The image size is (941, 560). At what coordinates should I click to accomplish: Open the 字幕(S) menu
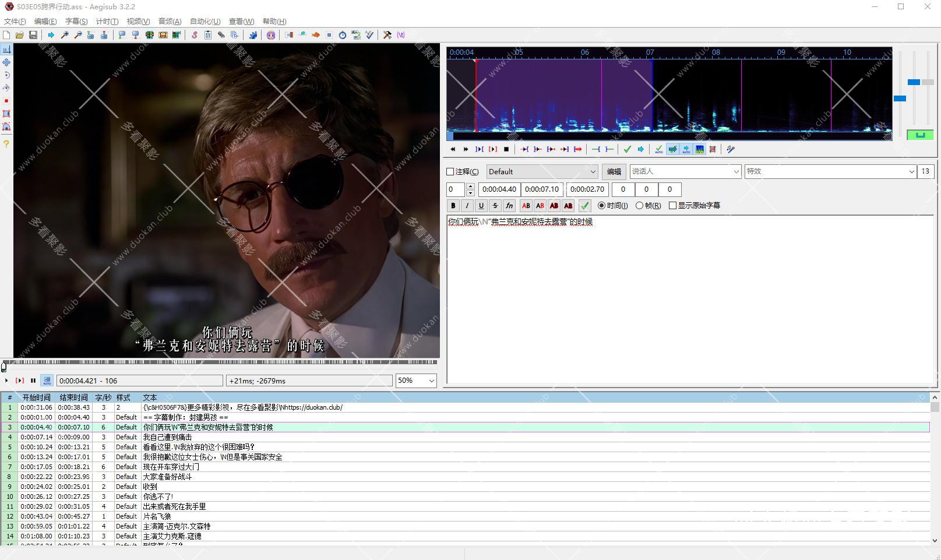tap(76, 22)
